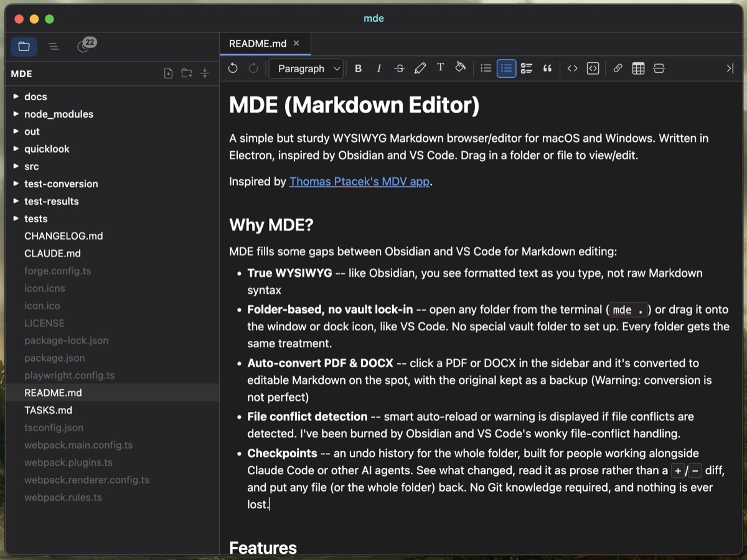Insert a task checklist

coord(527,68)
